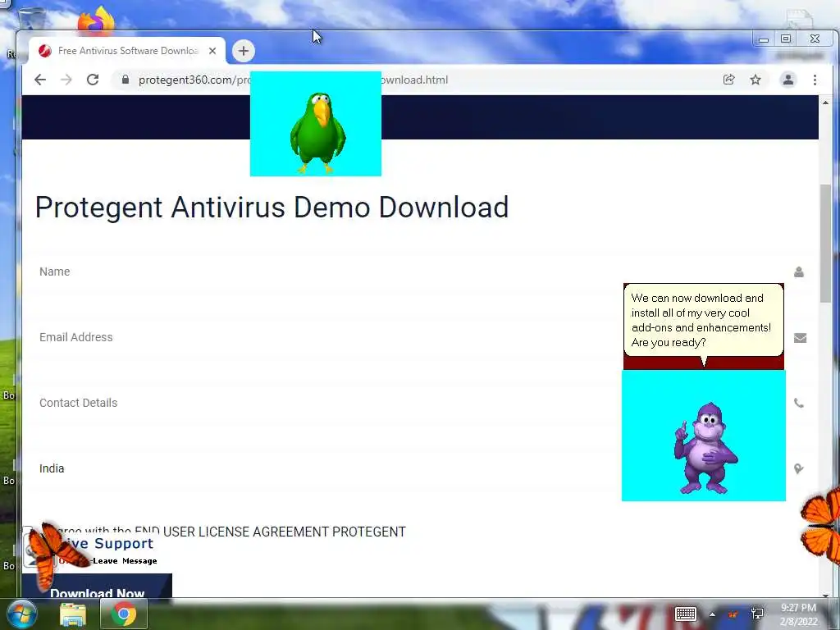This screenshot has height=630, width=840.
Task: Show hidden system tray icons arrow
Action: (712, 614)
